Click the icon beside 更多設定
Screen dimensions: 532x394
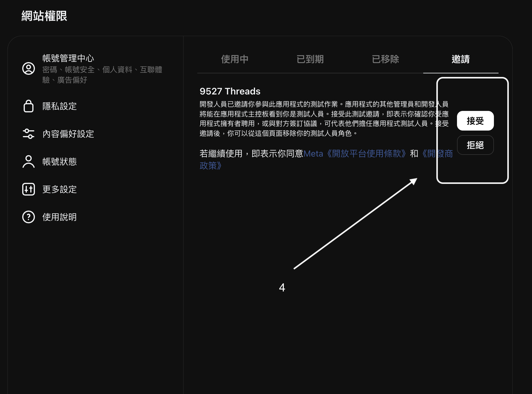point(29,189)
